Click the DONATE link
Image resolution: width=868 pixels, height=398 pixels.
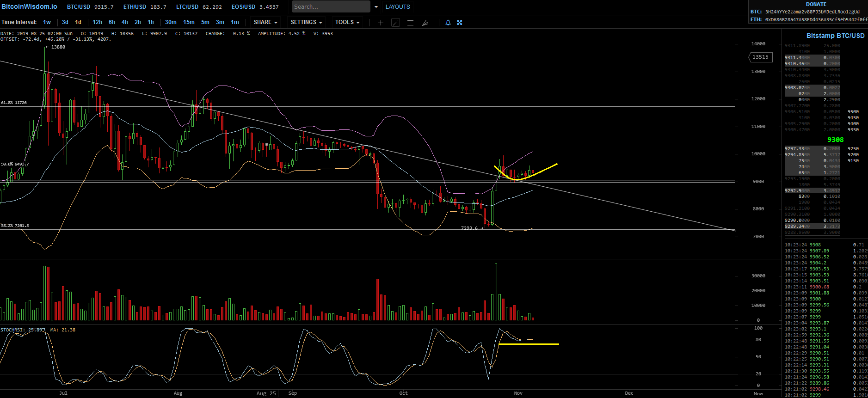pos(816,4)
